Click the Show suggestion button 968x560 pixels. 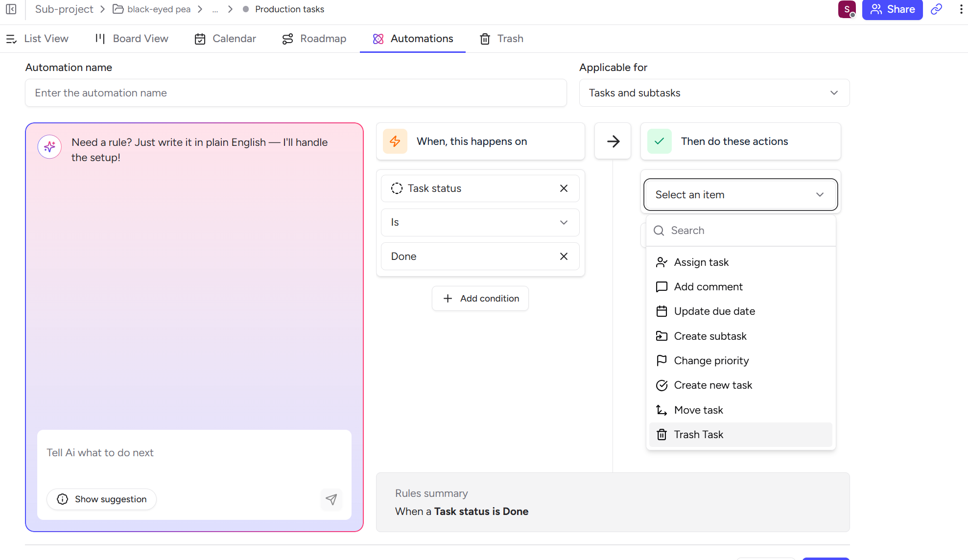[101, 499]
